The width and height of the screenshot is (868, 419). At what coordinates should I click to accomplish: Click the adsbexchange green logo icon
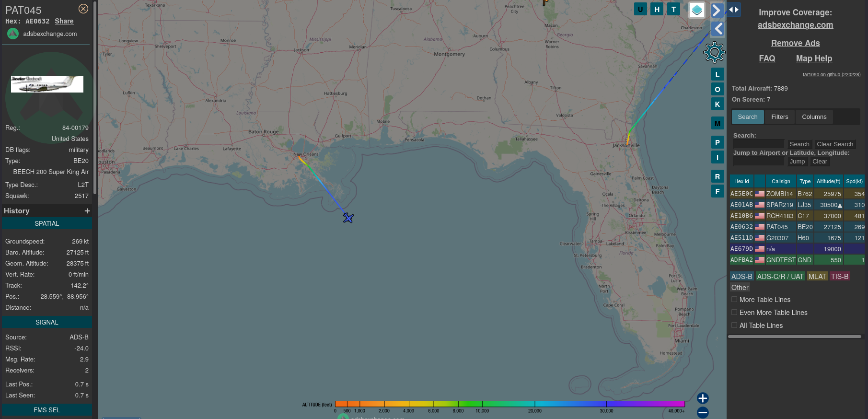(x=13, y=34)
